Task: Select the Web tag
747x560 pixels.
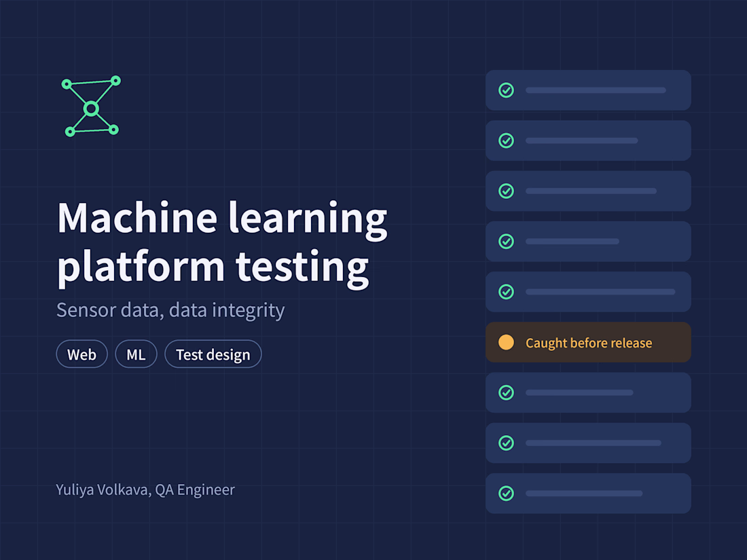Action: tap(82, 354)
